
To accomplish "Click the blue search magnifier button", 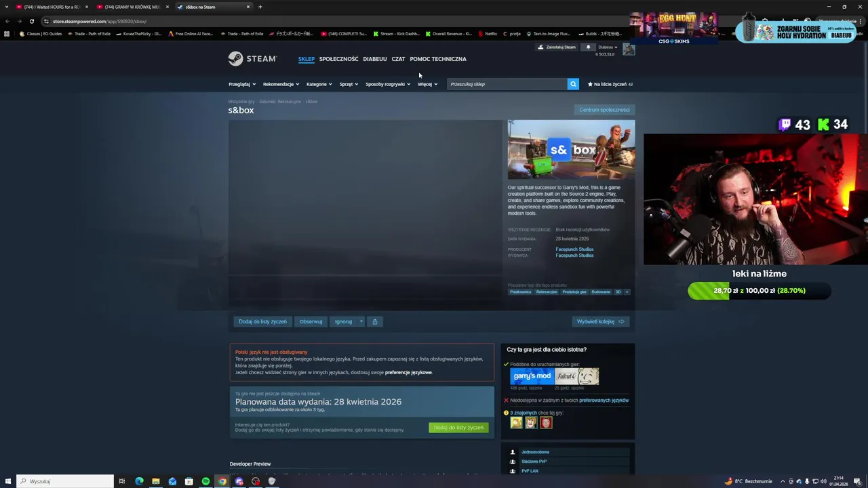I will click(573, 84).
